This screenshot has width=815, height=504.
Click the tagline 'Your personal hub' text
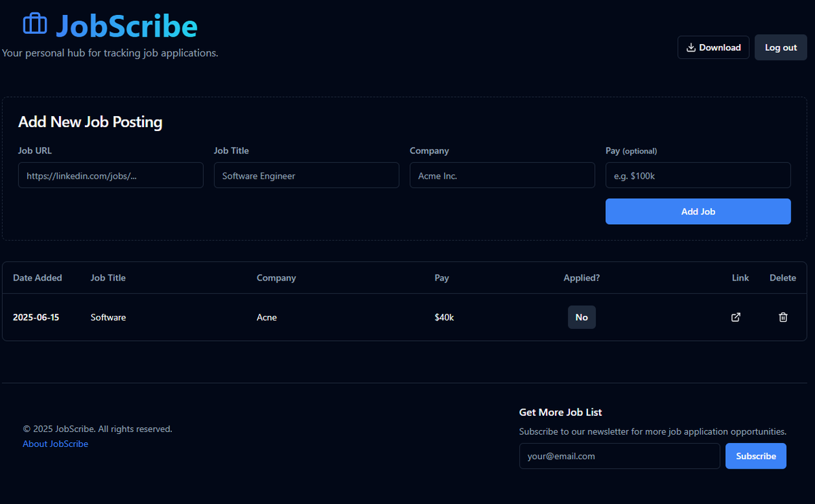tap(110, 53)
